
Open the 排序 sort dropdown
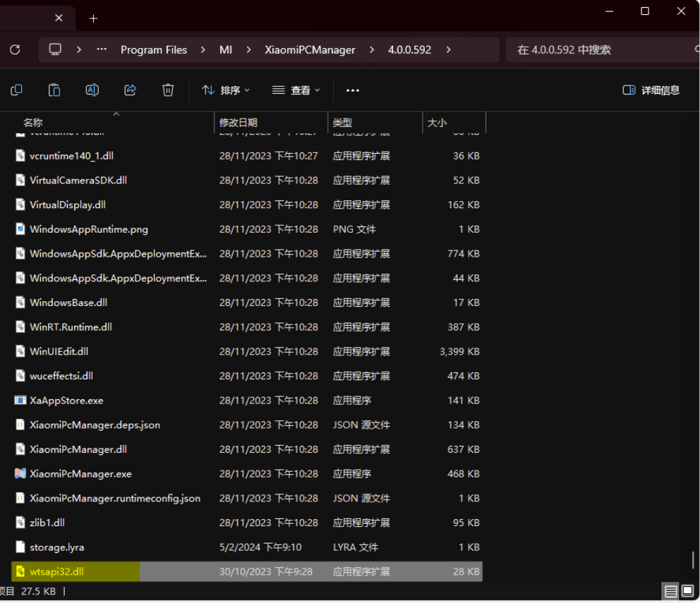click(226, 90)
